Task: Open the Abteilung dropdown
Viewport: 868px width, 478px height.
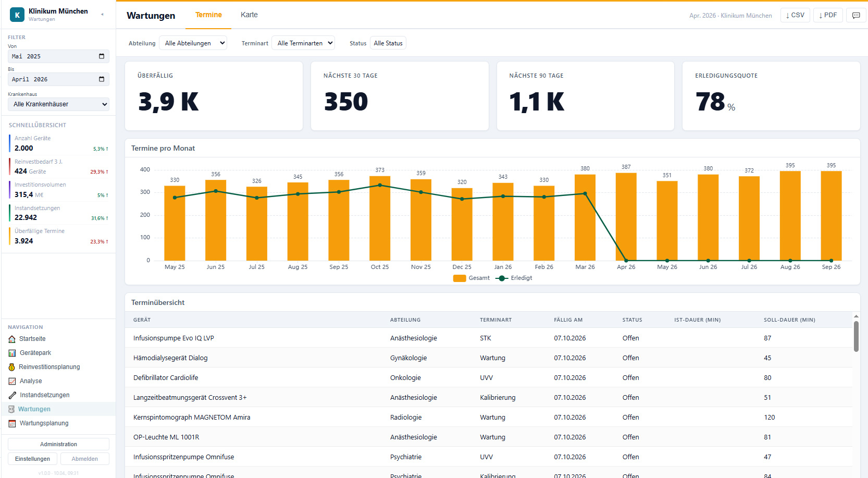Action: click(x=193, y=43)
